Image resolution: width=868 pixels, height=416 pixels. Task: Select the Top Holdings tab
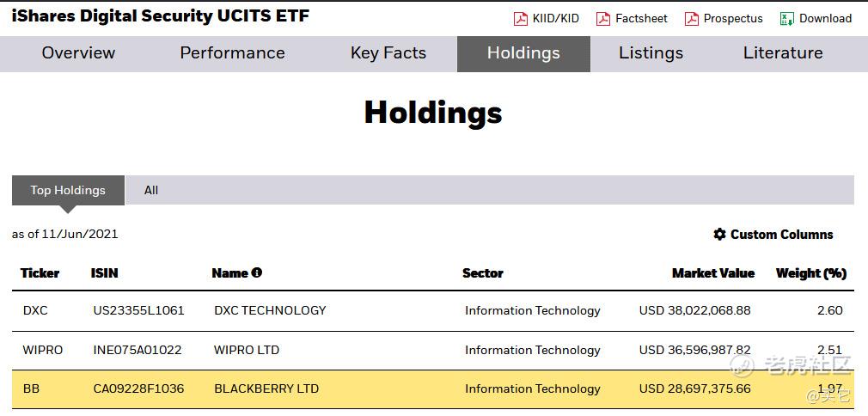(x=68, y=190)
